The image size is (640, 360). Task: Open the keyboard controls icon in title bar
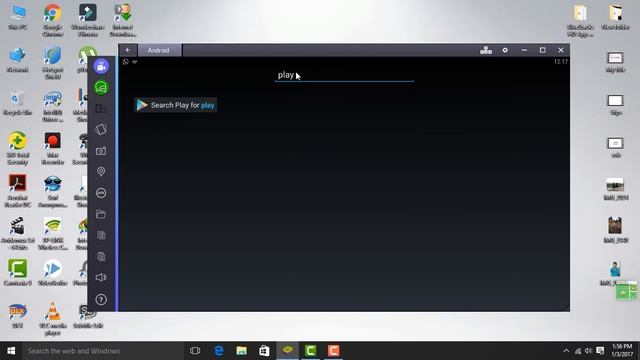[486, 50]
